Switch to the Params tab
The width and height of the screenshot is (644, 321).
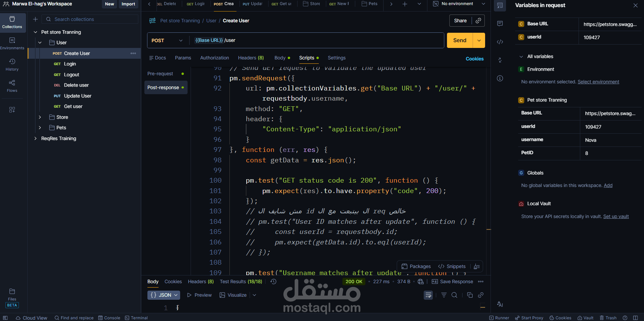(x=183, y=58)
